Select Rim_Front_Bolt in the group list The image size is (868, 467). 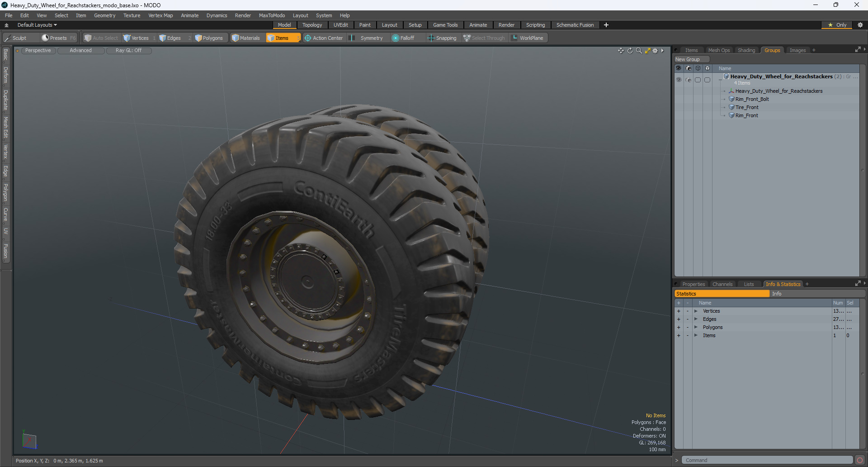click(752, 99)
